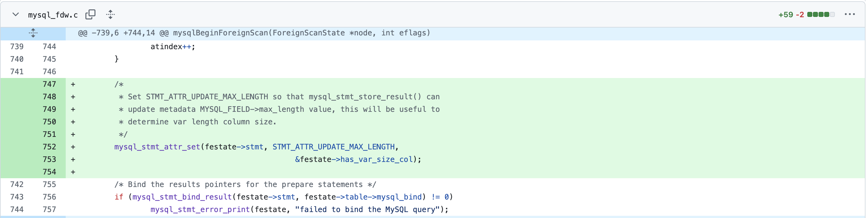Click STMT_ATTR_UPDATE_MAX_LENGTH constant in code
868x218 pixels.
[334, 147]
